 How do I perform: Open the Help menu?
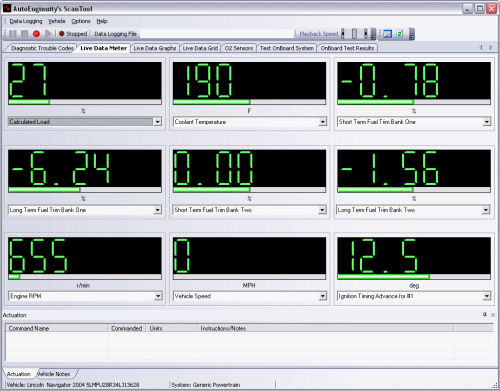102,21
